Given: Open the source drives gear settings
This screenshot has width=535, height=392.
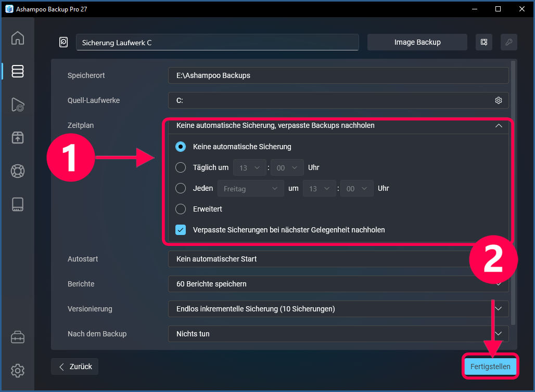Looking at the screenshot, I should (x=499, y=100).
